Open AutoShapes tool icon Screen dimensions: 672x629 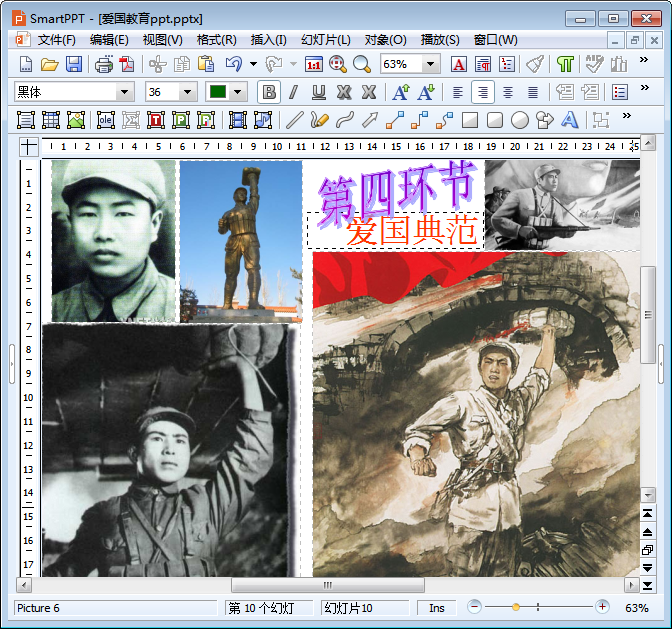[x=545, y=120]
